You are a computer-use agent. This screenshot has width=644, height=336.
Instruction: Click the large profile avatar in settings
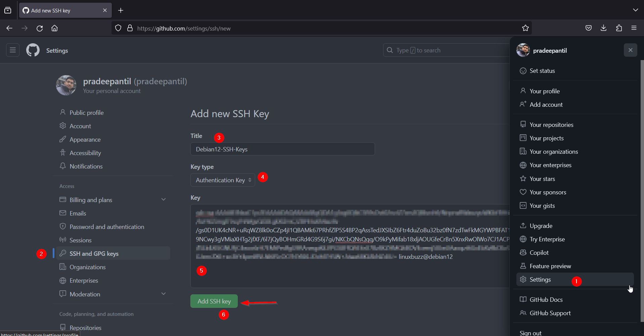pos(66,85)
